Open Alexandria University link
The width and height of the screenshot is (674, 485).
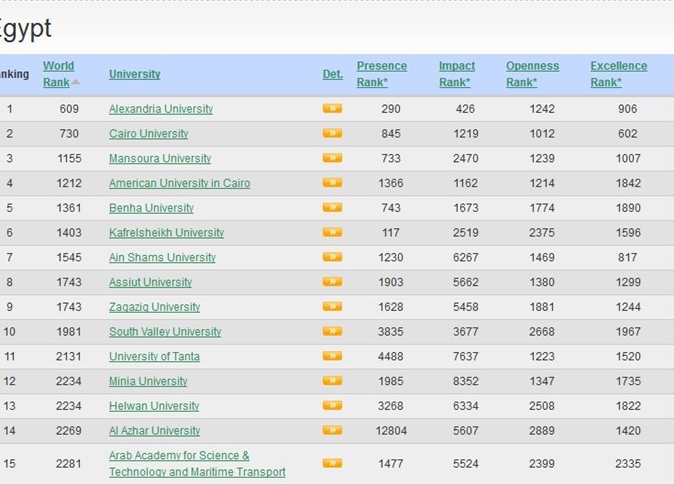tap(161, 109)
